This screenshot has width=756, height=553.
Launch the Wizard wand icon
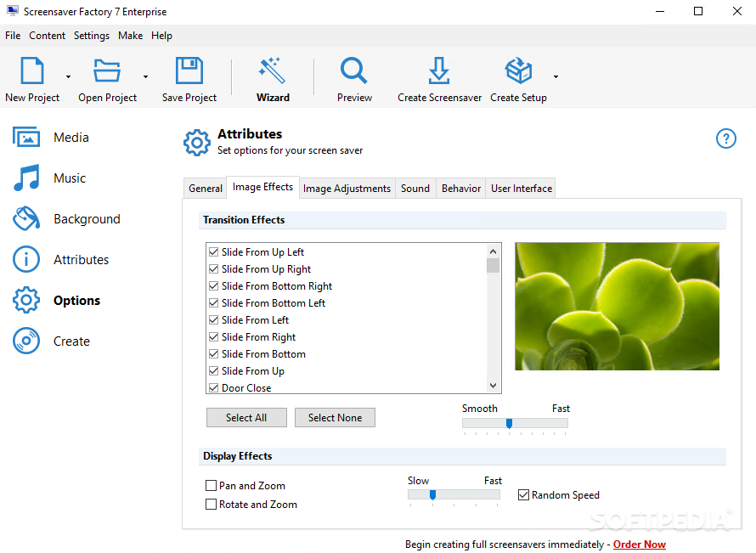click(273, 71)
